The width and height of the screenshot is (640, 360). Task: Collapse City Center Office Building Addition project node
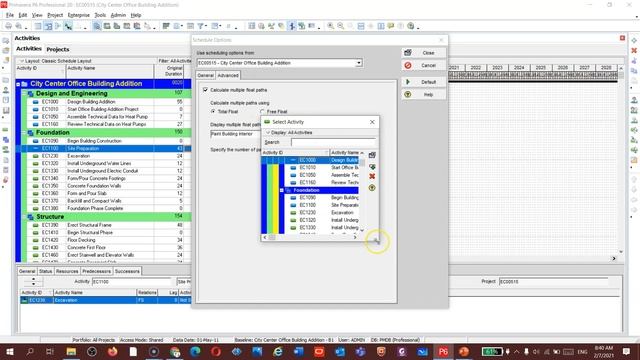tap(18, 84)
